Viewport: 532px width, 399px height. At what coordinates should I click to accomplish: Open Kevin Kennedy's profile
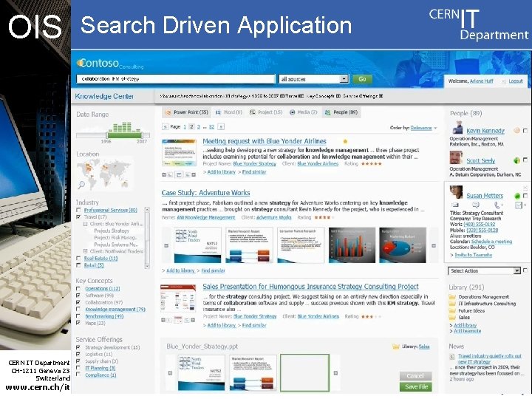(x=485, y=131)
